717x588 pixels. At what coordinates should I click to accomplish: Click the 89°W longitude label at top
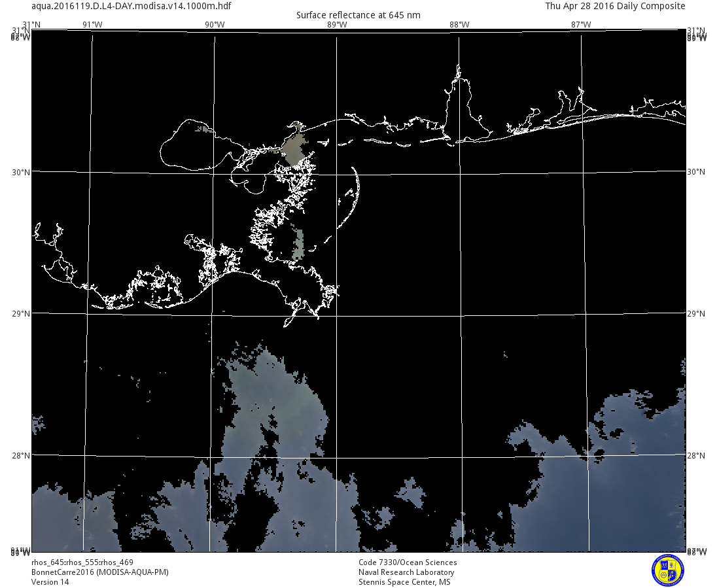click(337, 25)
